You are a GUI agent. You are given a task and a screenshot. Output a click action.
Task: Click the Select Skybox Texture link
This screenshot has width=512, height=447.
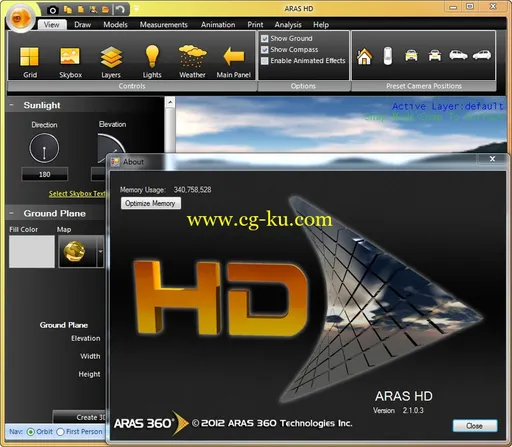point(77,194)
